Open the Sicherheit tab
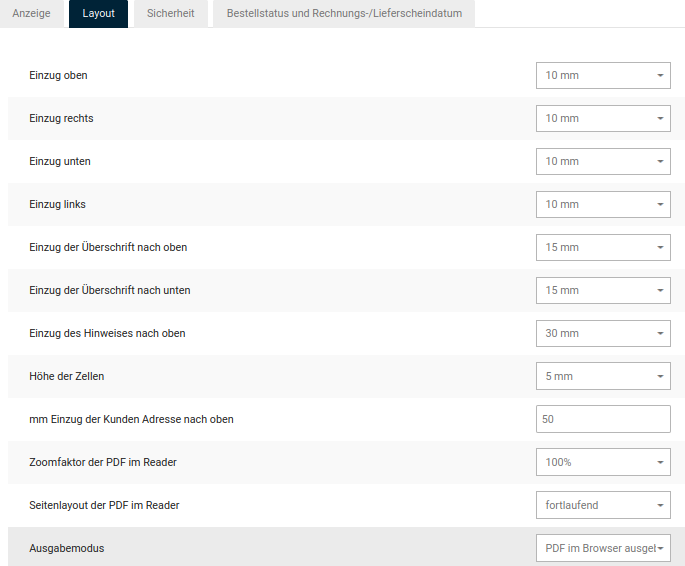The width and height of the screenshot is (685, 566). pos(170,14)
